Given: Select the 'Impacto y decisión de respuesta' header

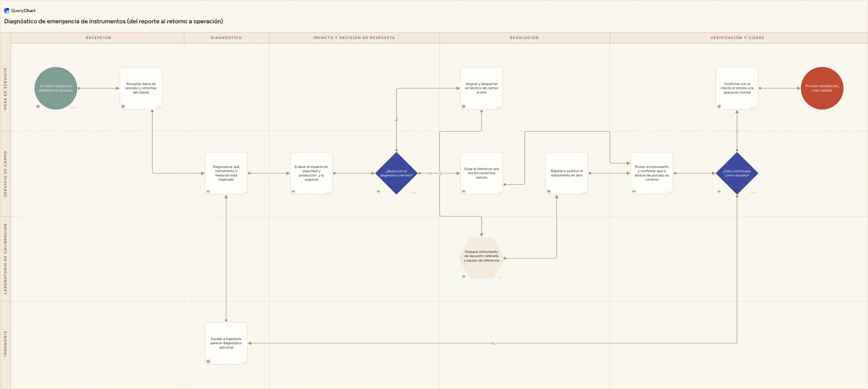Looking at the screenshot, I should [x=354, y=38].
